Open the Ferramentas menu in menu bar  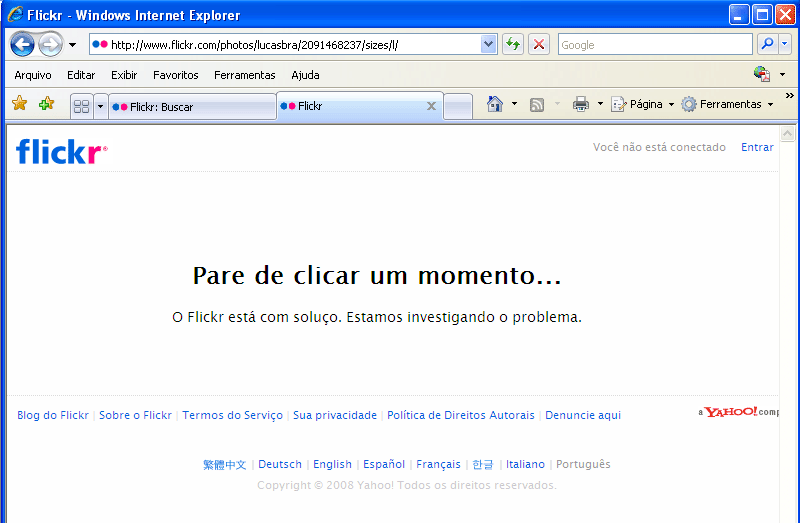pyautogui.click(x=244, y=75)
